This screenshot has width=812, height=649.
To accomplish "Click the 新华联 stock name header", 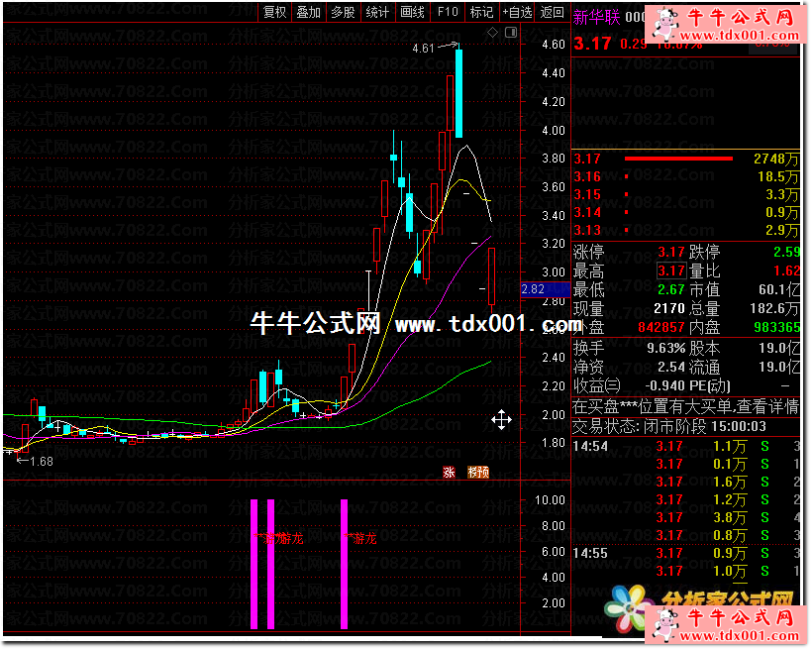I will click(x=596, y=17).
